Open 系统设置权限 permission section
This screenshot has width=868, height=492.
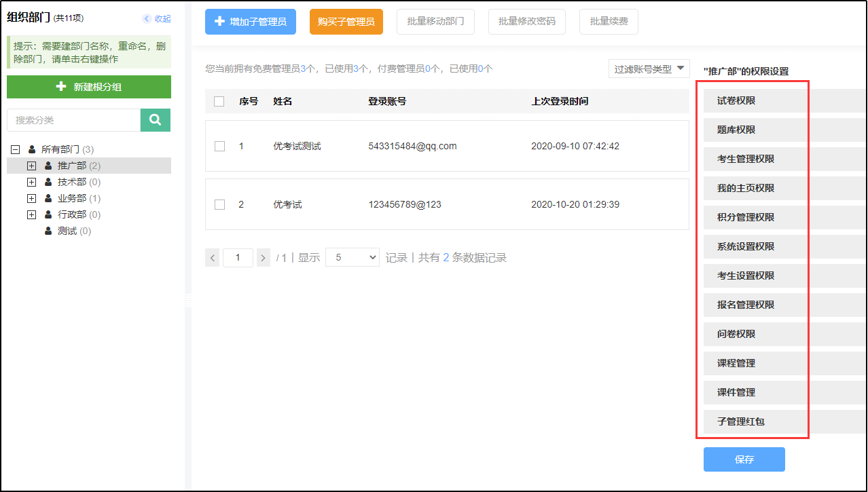tap(785, 246)
